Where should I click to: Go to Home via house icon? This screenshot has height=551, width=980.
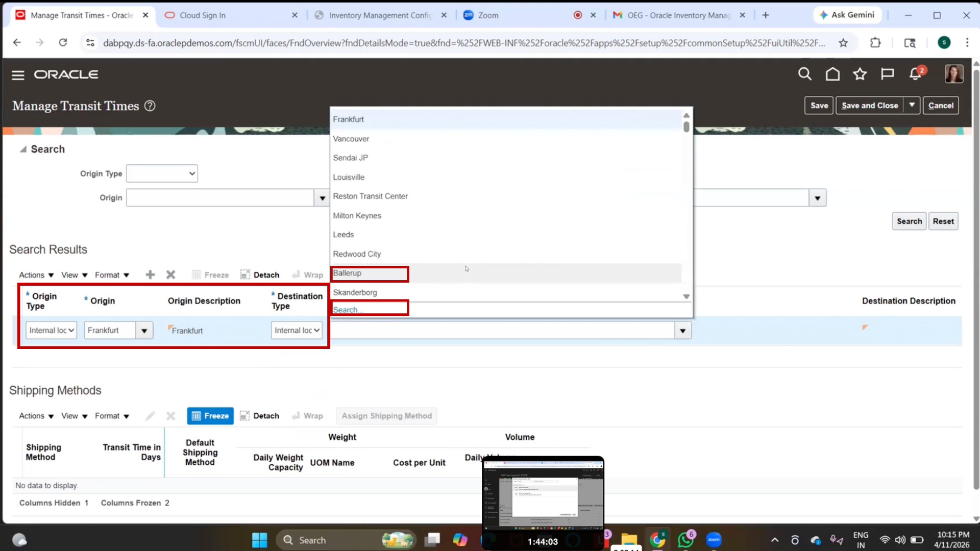click(x=832, y=74)
